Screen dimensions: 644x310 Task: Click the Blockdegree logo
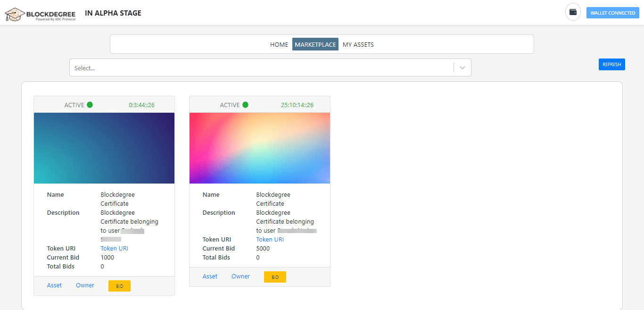(40, 14)
